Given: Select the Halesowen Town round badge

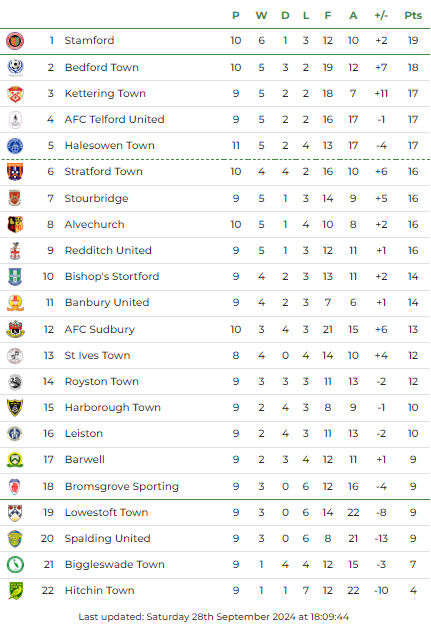Looking at the screenshot, I should (x=15, y=146).
